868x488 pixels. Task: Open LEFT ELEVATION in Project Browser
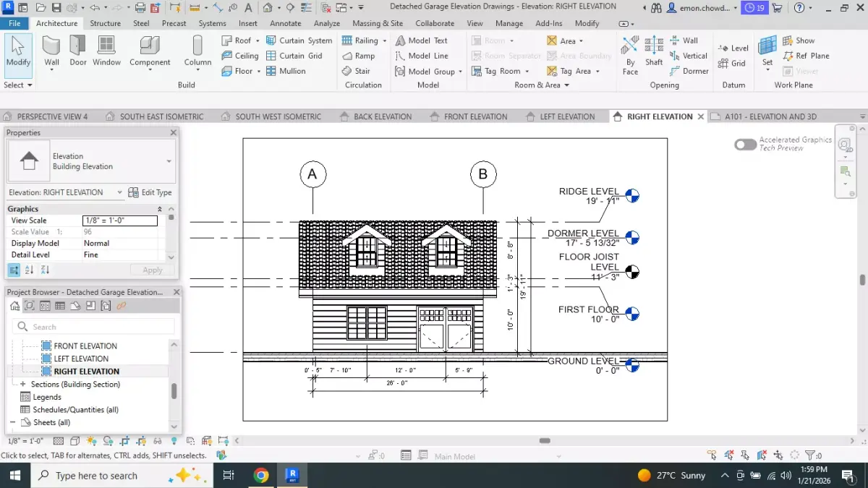tap(81, 359)
